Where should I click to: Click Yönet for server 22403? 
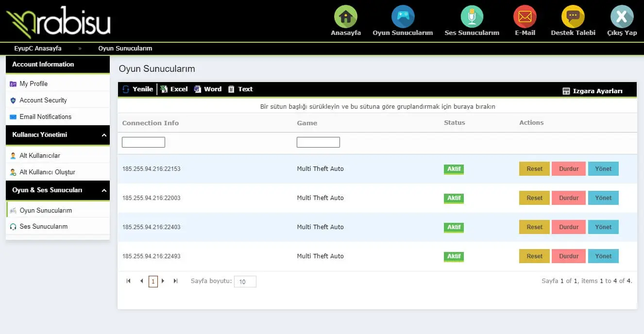(603, 227)
